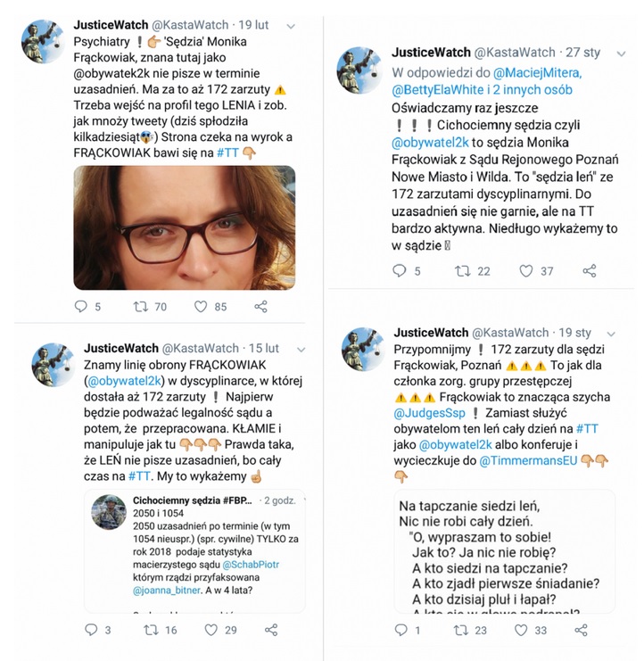This screenshot has width=644, height=661.
Task: Open the quoted Cichociemny sędzia tweet
Action: (194, 551)
